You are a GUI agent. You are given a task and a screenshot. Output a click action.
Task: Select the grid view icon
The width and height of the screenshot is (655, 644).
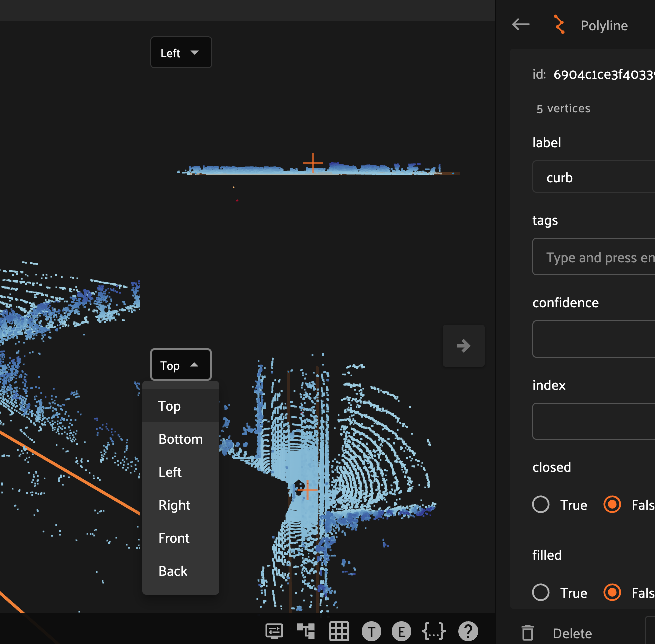tap(339, 631)
